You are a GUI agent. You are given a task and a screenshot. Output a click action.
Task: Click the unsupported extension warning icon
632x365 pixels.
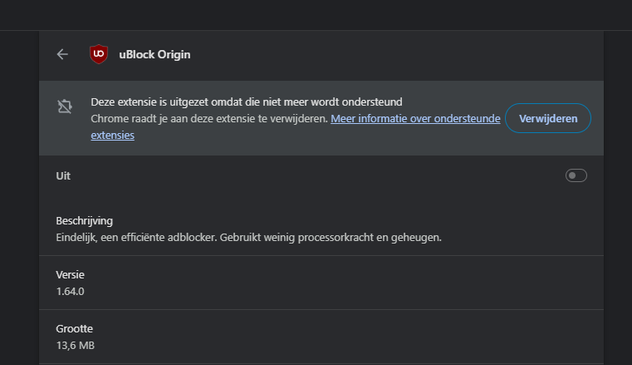(64, 106)
